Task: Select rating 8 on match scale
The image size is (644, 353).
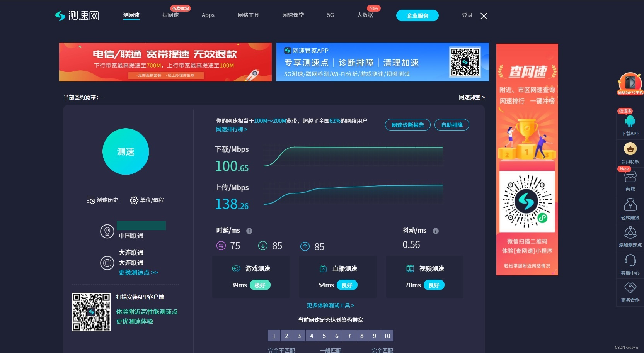Action: (x=362, y=336)
